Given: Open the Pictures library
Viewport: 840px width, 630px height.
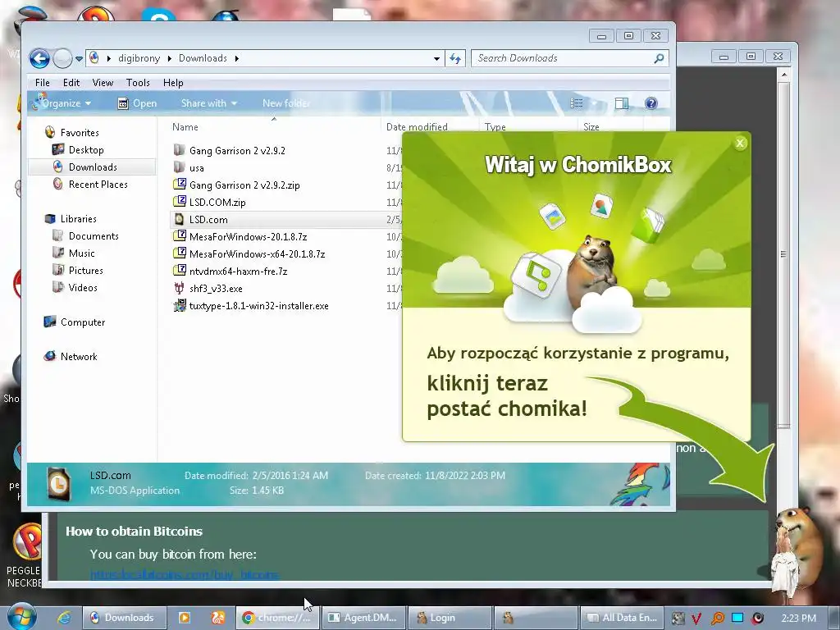Looking at the screenshot, I should 85,271.
